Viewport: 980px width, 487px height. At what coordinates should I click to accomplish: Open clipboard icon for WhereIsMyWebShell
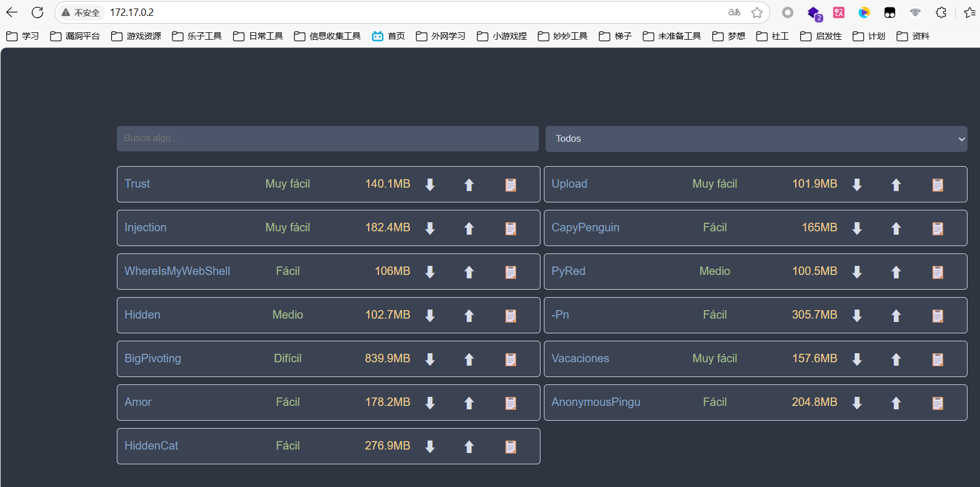[511, 272]
